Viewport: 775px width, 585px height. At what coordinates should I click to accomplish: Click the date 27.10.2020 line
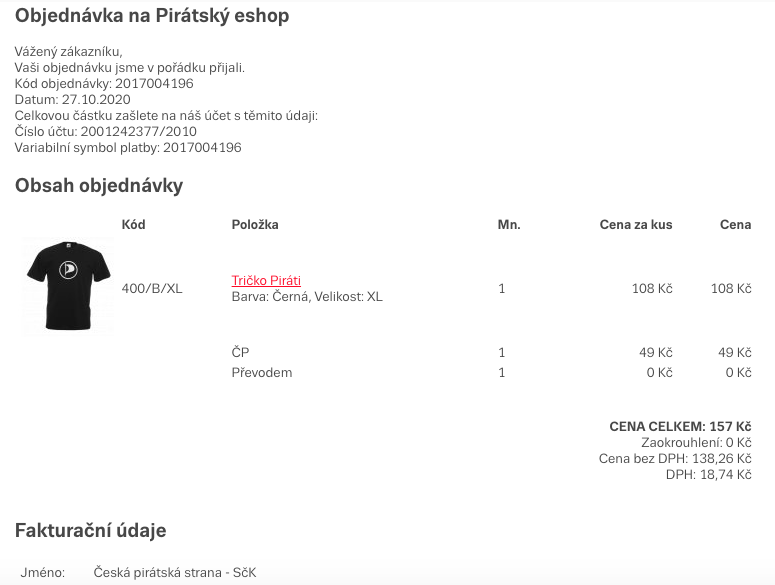[72, 99]
